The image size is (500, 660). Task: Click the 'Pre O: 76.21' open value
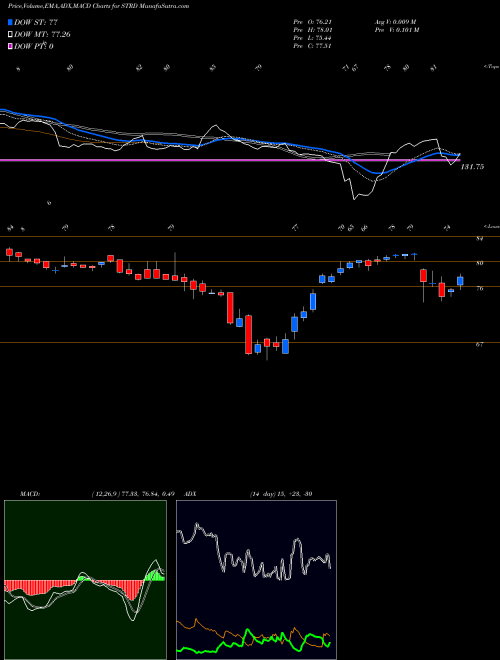(x=311, y=22)
